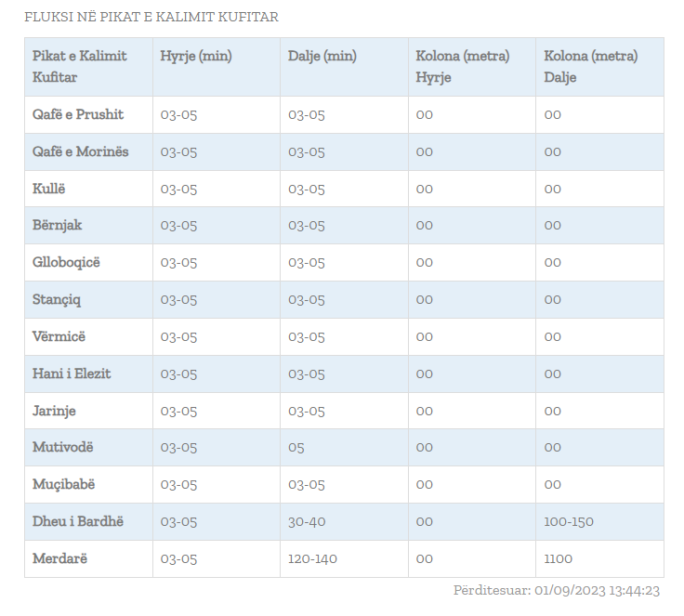Select the Kullë border point label
The width and height of the screenshot is (684, 616).
pyautogui.click(x=49, y=189)
